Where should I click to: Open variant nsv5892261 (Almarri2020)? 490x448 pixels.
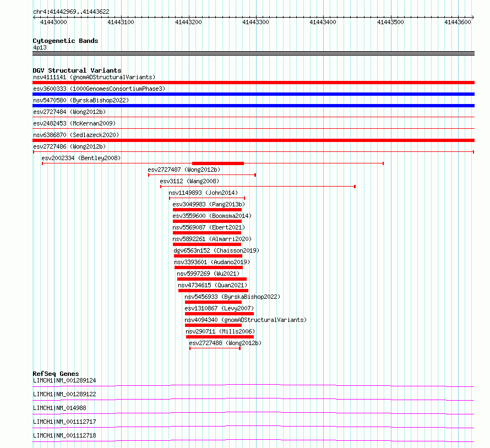coord(212,239)
